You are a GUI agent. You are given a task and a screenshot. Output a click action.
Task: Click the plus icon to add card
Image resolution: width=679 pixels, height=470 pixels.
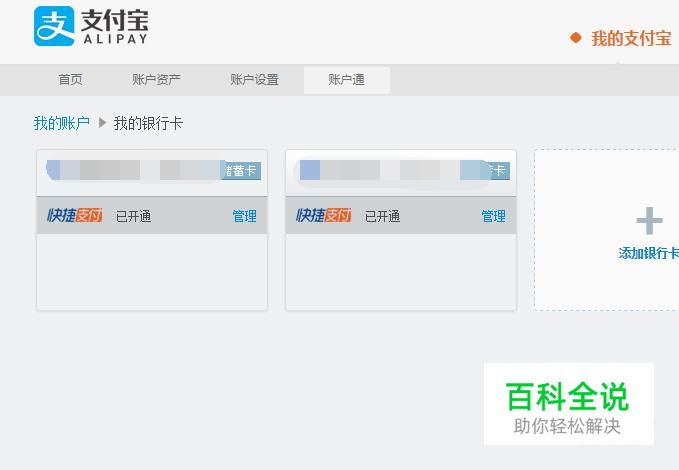(x=649, y=221)
